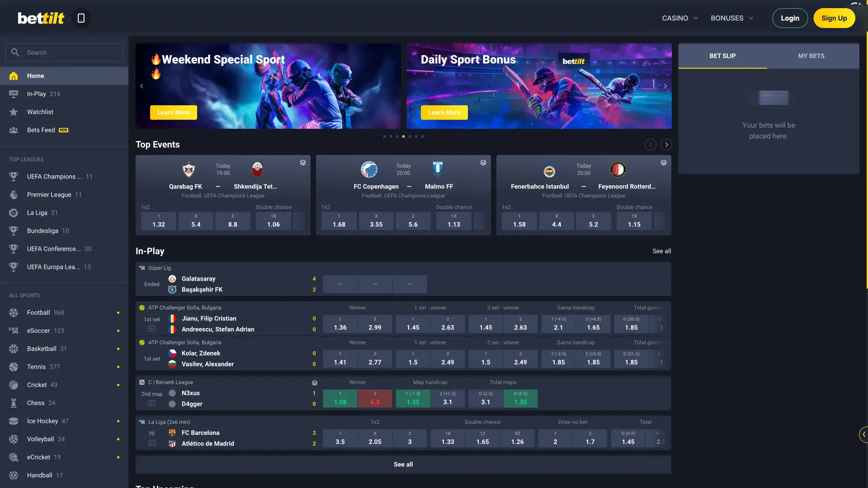Image resolution: width=868 pixels, height=488 pixels.
Task: Select 3.5 odds for FC Barcelona
Action: [340, 438]
